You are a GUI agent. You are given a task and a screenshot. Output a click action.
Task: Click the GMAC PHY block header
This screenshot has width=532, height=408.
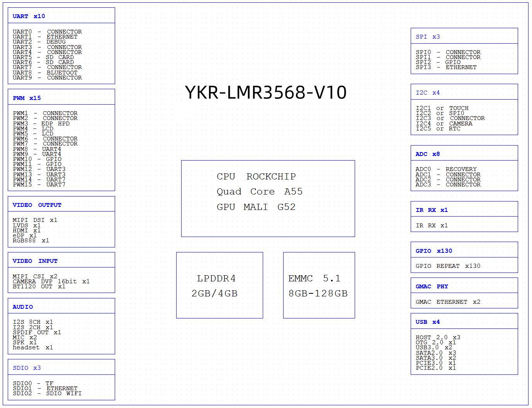click(x=432, y=286)
